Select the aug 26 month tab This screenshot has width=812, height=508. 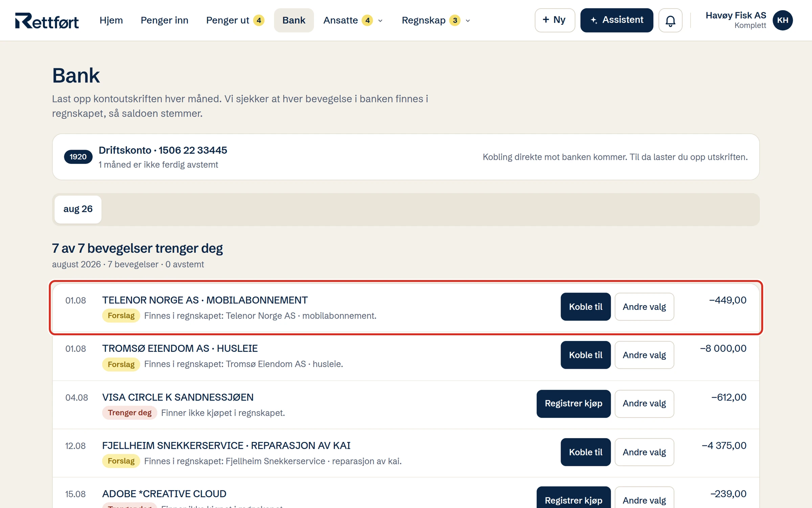78,209
